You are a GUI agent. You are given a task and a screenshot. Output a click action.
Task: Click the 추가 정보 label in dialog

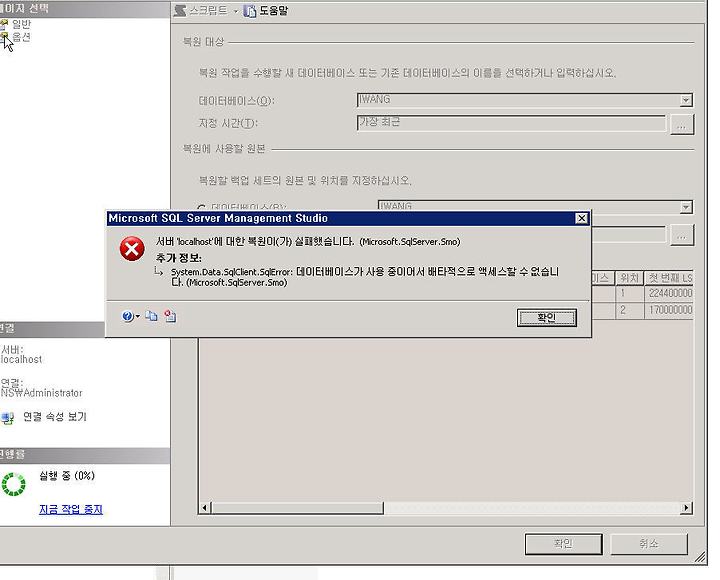tap(179, 258)
